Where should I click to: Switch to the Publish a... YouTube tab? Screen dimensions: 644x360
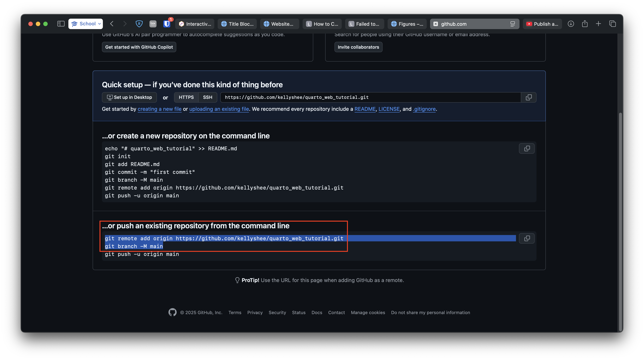coord(542,24)
